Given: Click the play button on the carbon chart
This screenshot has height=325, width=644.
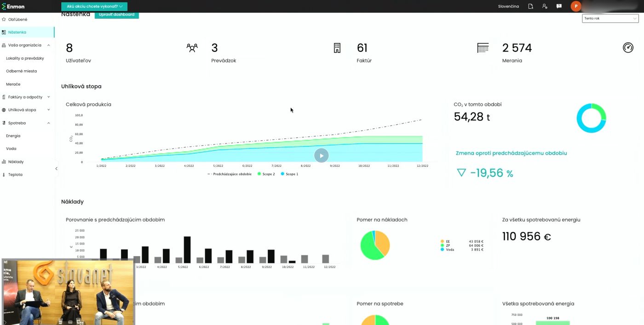Looking at the screenshot, I should coord(322,155).
